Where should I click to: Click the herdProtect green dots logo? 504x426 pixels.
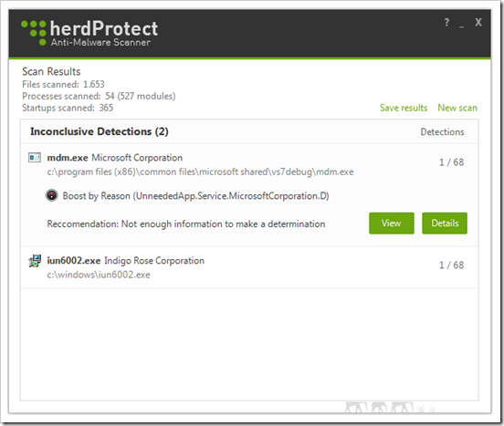pos(34,33)
